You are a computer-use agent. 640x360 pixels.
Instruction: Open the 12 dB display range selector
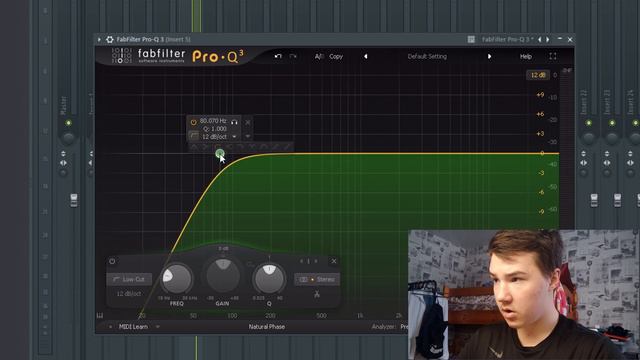click(538, 75)
